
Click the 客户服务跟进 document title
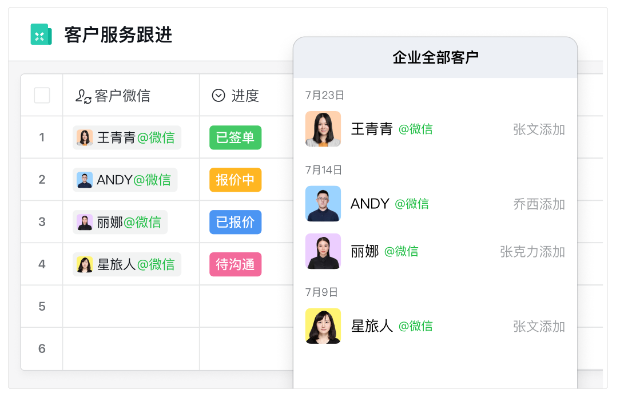118,35
